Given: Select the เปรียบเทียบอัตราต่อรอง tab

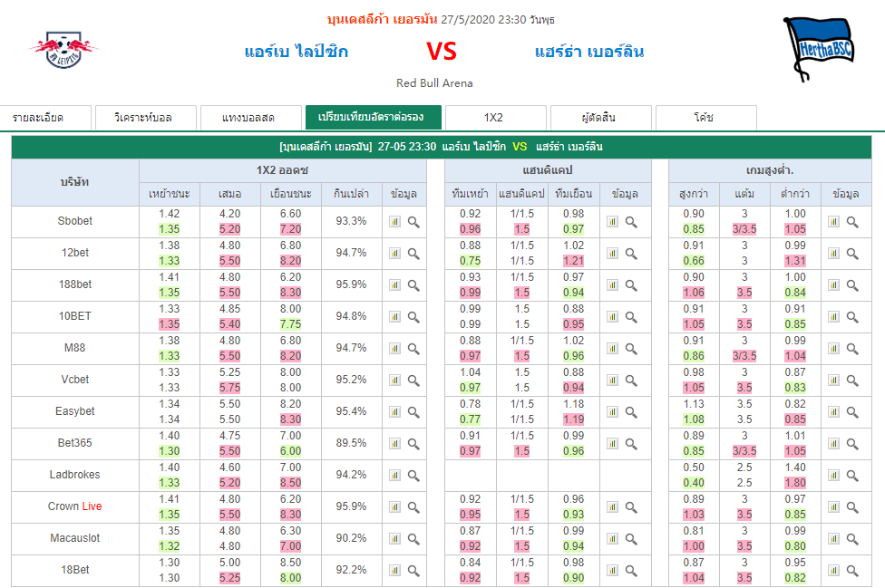Looking at the screenshot, I should coord(373,117).
